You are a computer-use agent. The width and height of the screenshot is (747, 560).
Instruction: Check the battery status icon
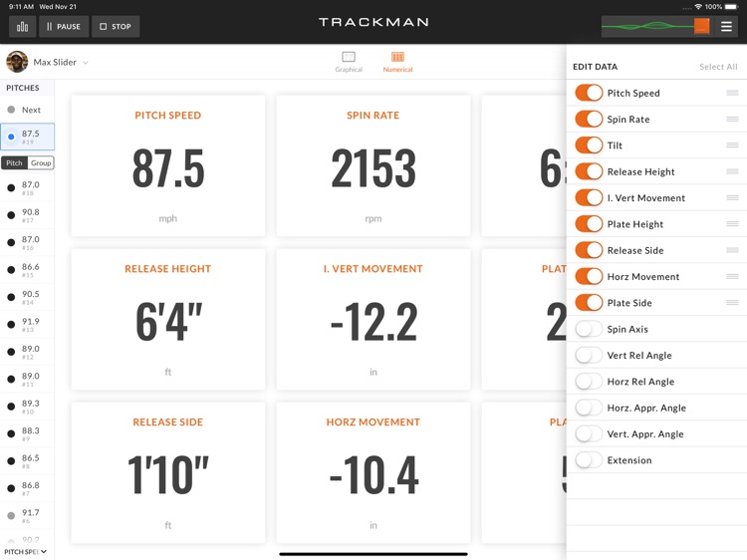click(x=731, y=7)
